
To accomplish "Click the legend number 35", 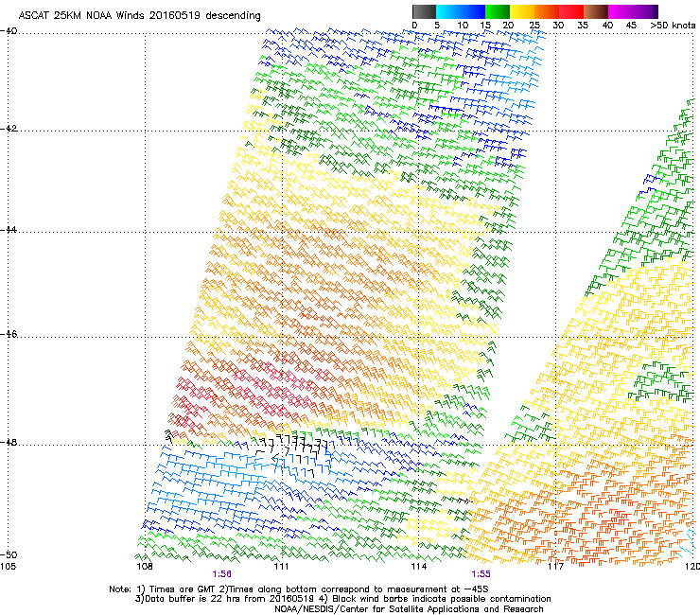I will click(583, 26).
